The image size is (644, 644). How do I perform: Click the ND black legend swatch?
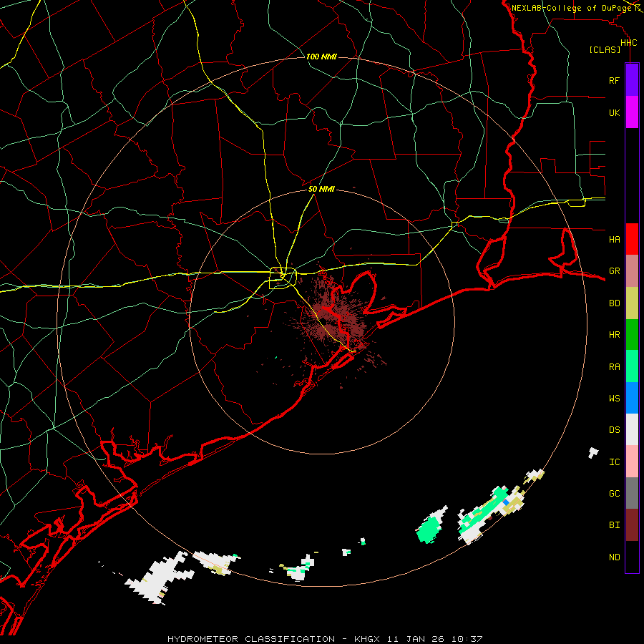[632, 557]
